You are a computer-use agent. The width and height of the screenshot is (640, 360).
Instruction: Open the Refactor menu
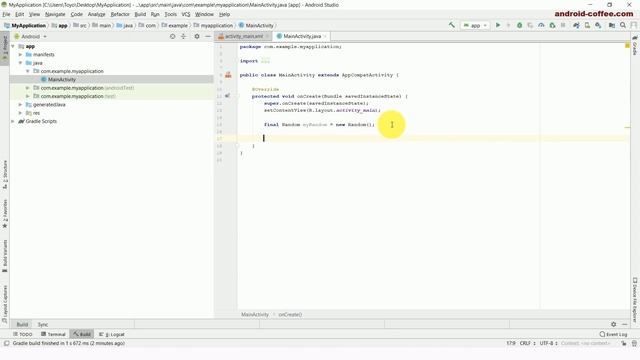pyautogui.click(x=120, y=14)
